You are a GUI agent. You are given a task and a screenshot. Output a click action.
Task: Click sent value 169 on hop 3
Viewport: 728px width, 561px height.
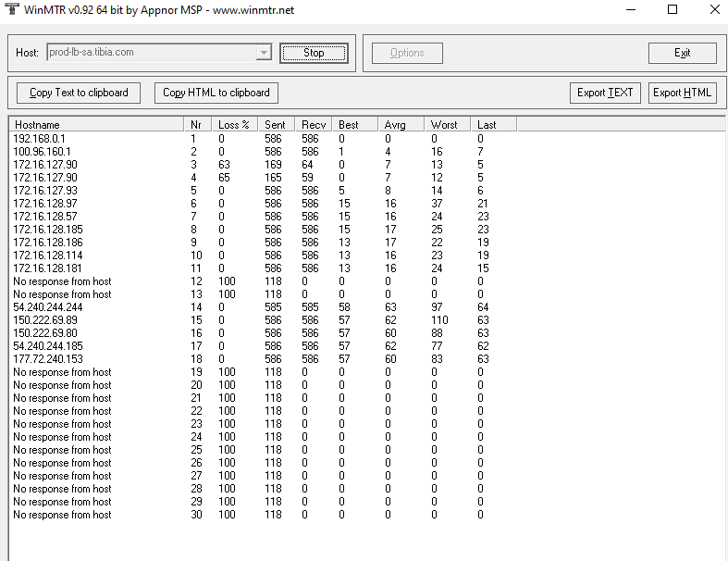point(273,165)
